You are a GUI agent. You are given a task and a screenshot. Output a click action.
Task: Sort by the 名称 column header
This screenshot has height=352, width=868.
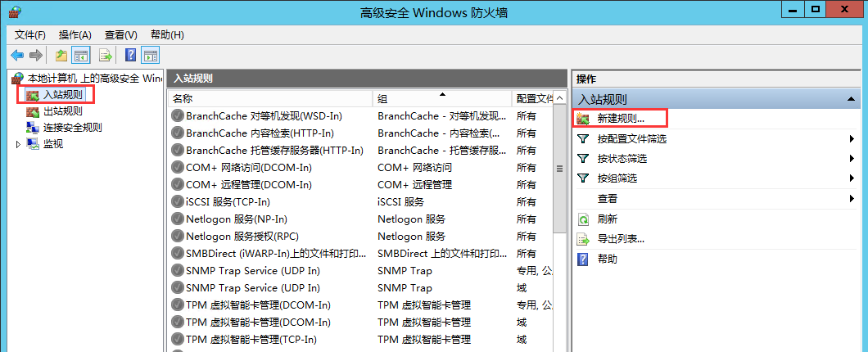click(x=270, y=98)
